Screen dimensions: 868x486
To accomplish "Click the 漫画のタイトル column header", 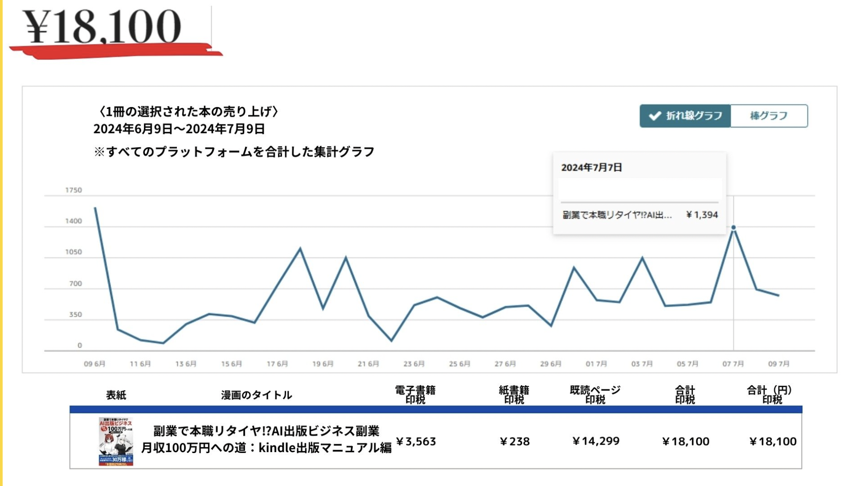I will coord(256,395).
